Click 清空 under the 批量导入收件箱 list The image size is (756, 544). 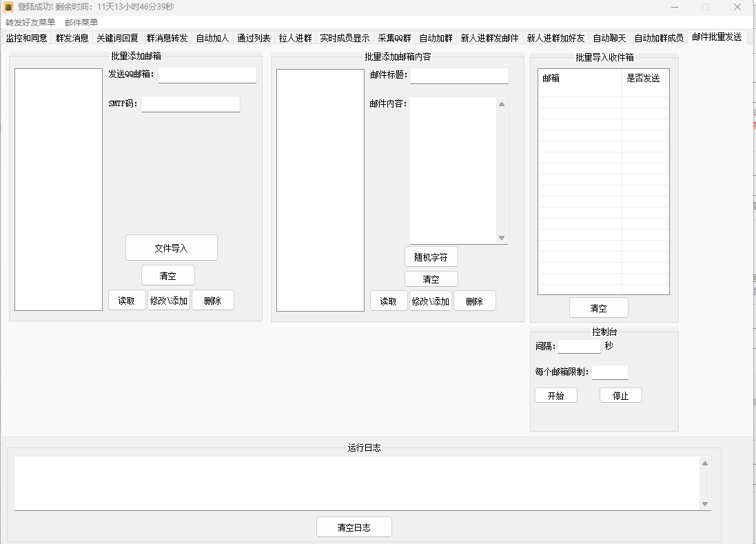tap(598, 308)
